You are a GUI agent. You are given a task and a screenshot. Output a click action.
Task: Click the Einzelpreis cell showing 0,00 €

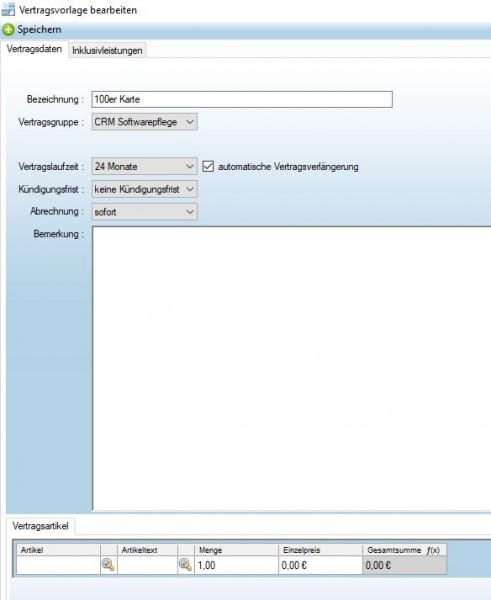(320, 565)
